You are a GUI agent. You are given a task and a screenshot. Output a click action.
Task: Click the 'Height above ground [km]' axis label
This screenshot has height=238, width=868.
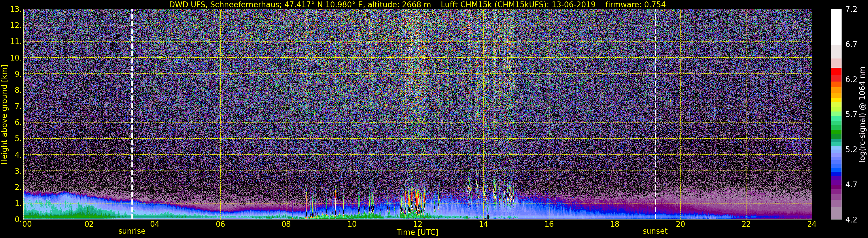[4, 114]
